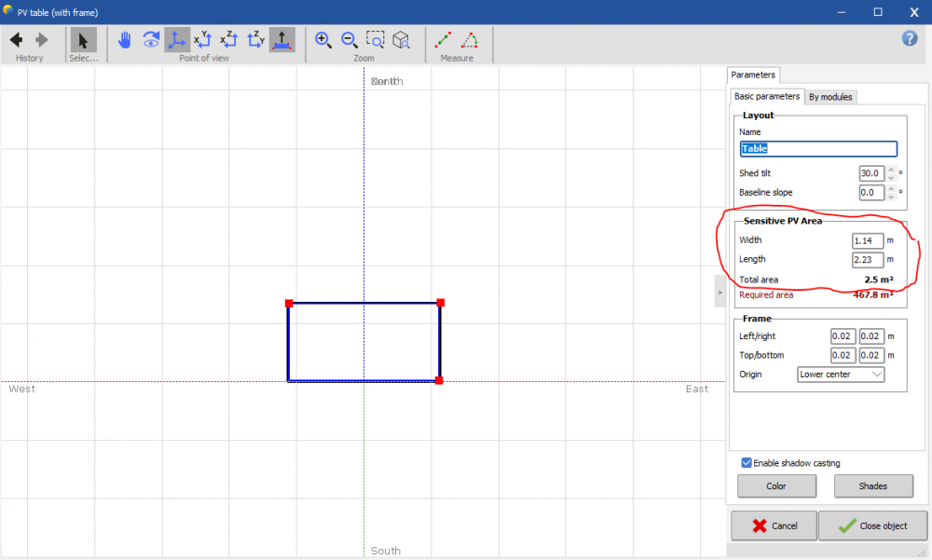932x560 pixels.
Task: Select the measure distance line tool
Action: coord(444,40)
